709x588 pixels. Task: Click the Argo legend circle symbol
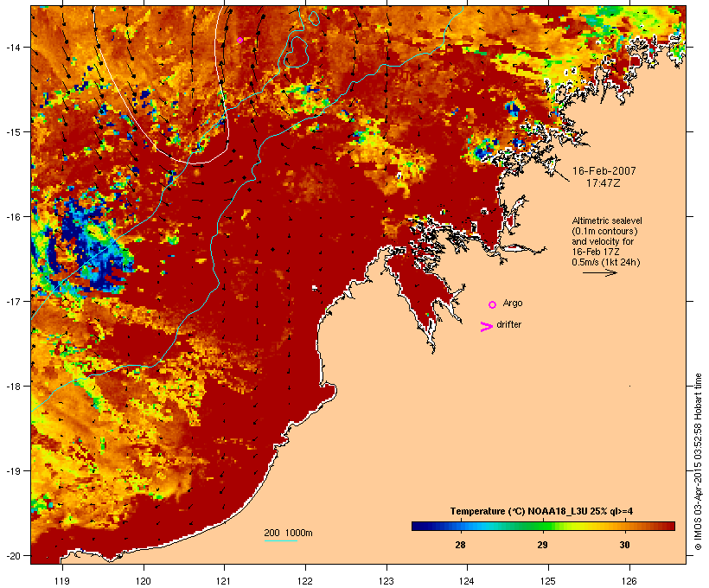[493, 305]
